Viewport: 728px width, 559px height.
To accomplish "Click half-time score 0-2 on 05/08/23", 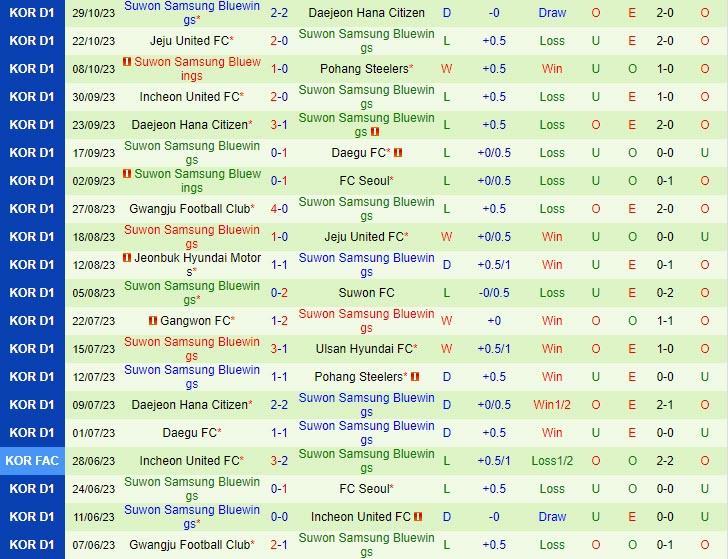I will pyautogui.click(x=665, y=293).
